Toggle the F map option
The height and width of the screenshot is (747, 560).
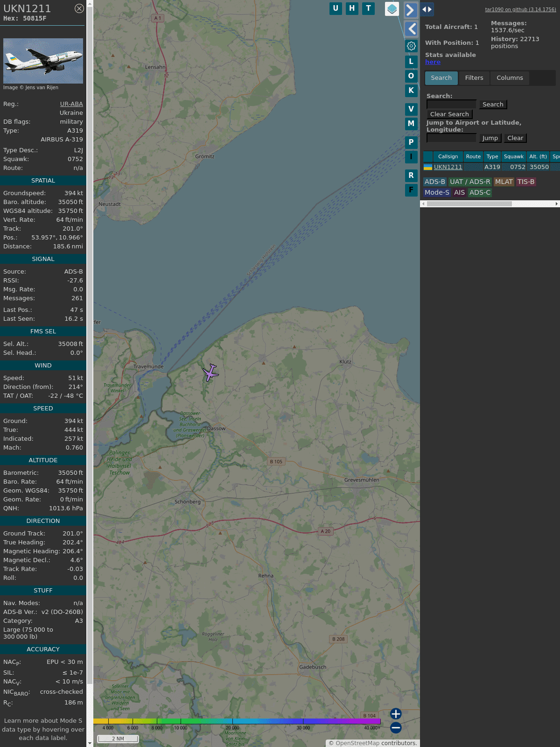pos(411,190)
